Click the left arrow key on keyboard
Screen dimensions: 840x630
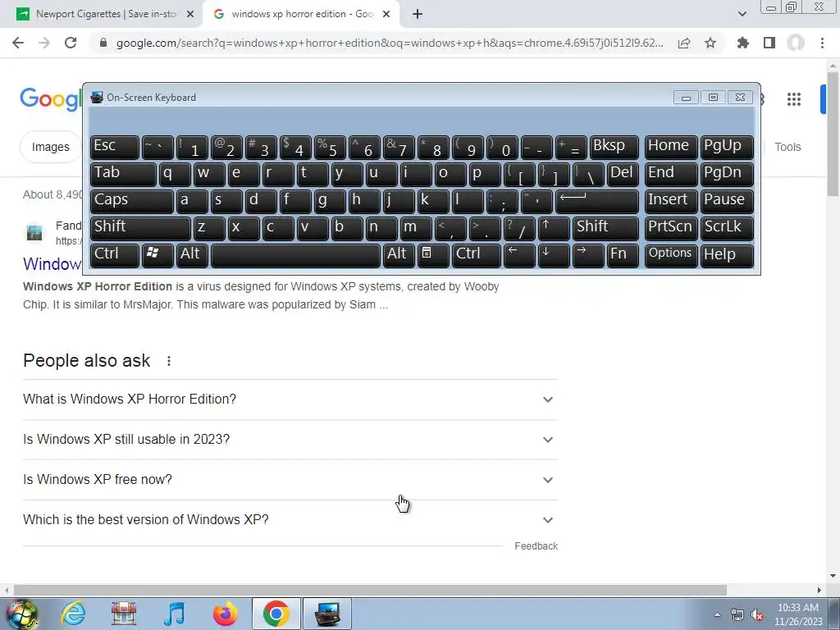519,255
